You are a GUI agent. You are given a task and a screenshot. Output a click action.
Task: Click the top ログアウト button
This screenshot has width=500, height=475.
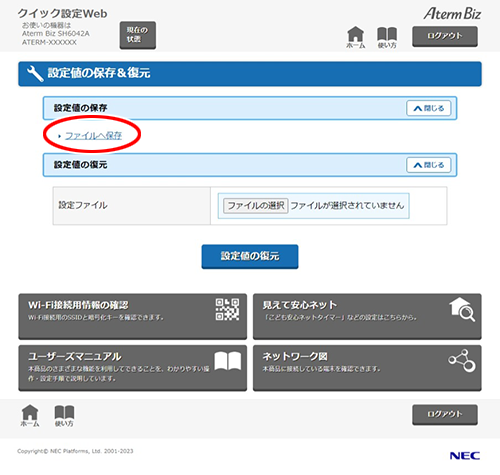pos(445,36)
